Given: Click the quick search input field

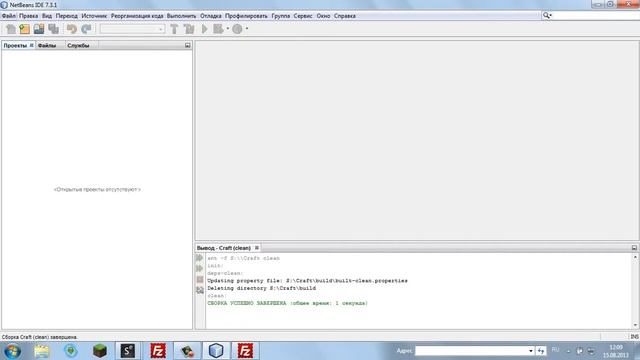Looking at the screenshot, I should (596, 16).
